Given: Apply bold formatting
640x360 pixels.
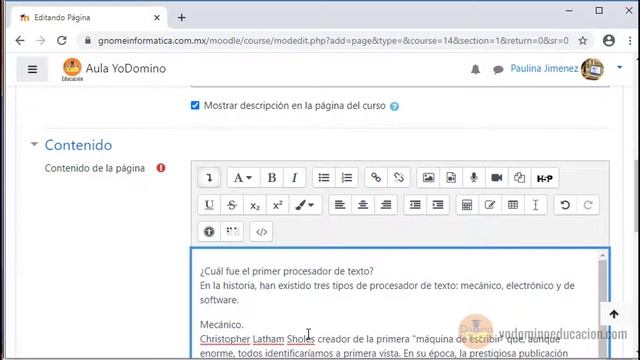Looking at the screenshot, I should point(272,178).
